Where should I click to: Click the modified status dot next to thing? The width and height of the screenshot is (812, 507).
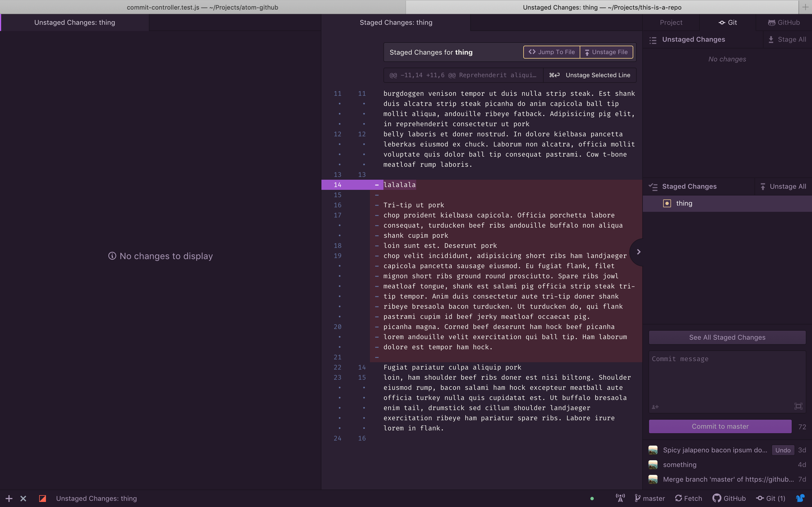point(667,203)
